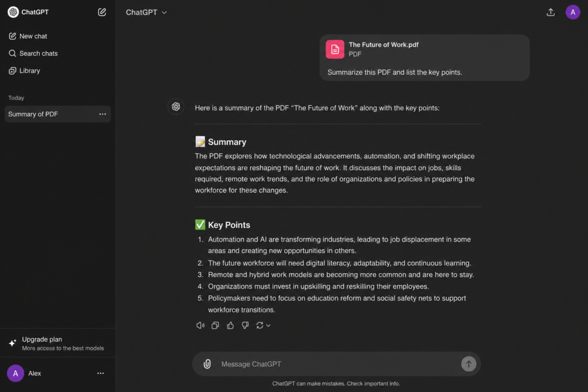Click the ChatGPT can make mistakes disclaimer
Image resolution: width=588 pixels, height=392 pixels.
336,383
